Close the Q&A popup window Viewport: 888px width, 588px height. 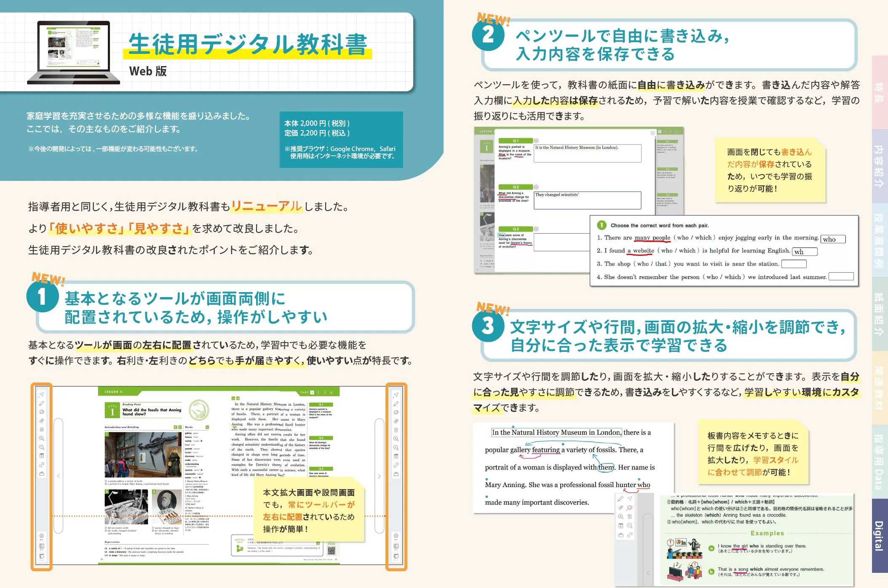[653, 133]
